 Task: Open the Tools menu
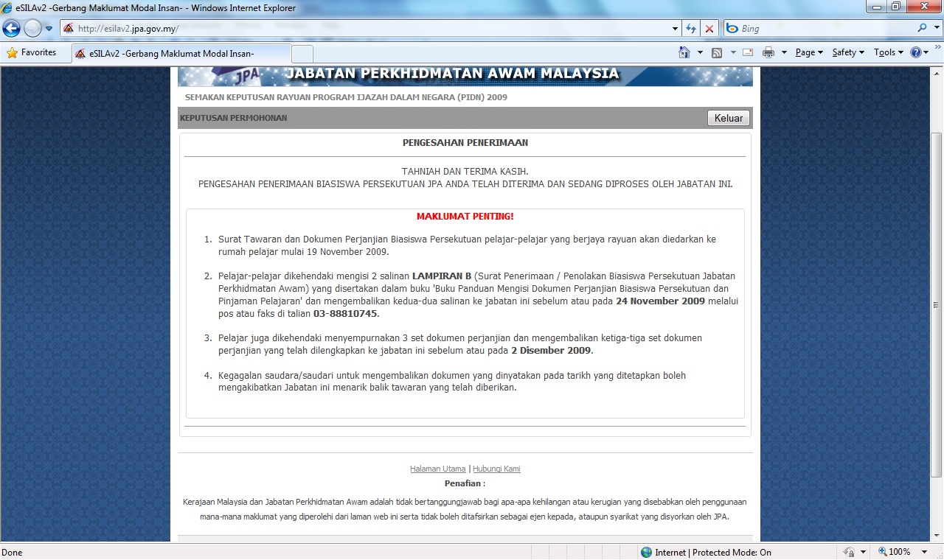[x=888, y=52]
